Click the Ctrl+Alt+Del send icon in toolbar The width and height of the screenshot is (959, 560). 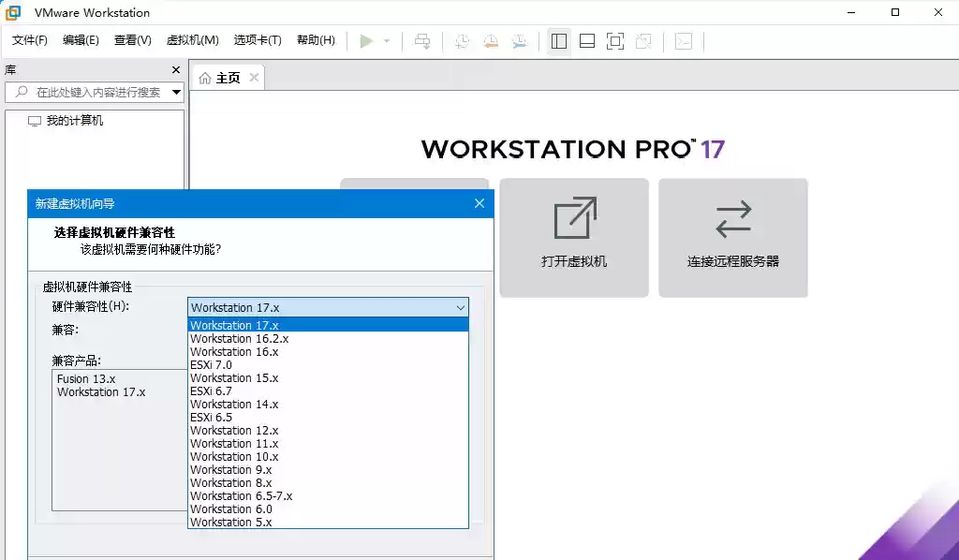tap(423, 41)
